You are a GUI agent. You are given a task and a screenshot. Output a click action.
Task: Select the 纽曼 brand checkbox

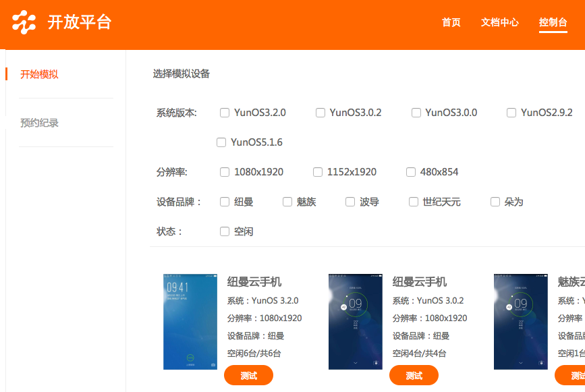225,202
